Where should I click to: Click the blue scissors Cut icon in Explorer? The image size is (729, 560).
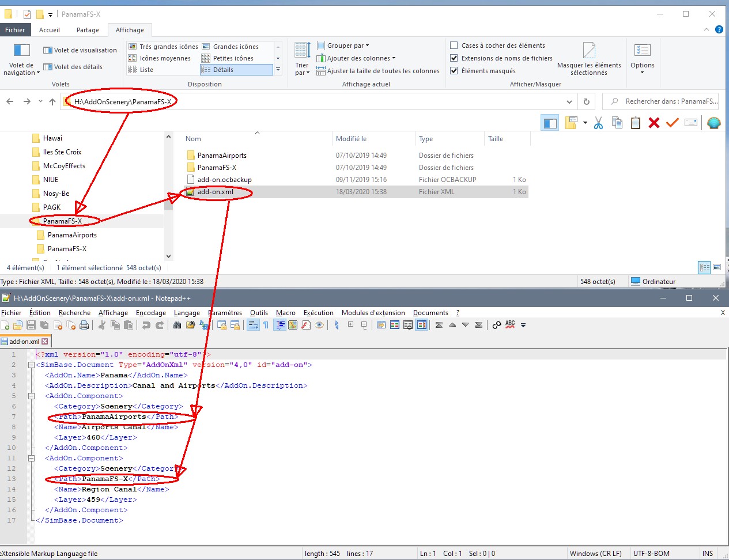point(598,123)
